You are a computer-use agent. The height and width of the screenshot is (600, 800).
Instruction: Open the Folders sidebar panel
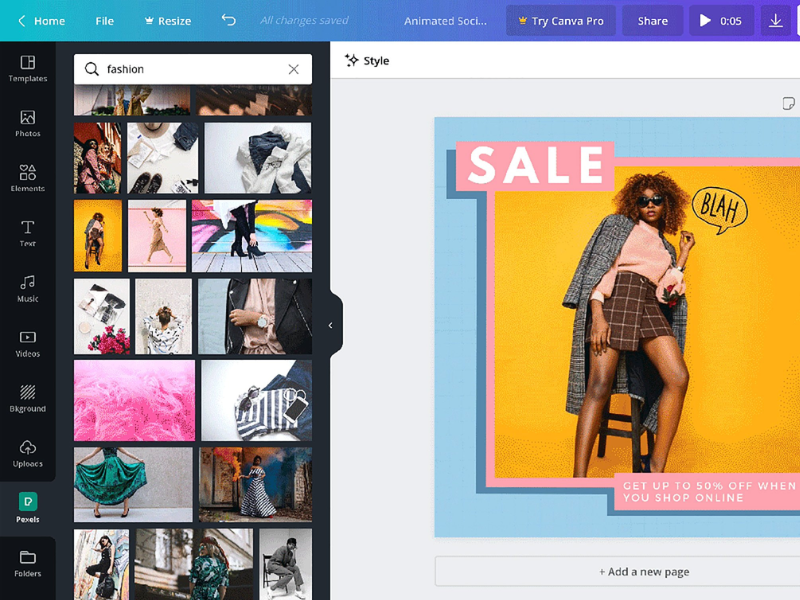(27, 563)
